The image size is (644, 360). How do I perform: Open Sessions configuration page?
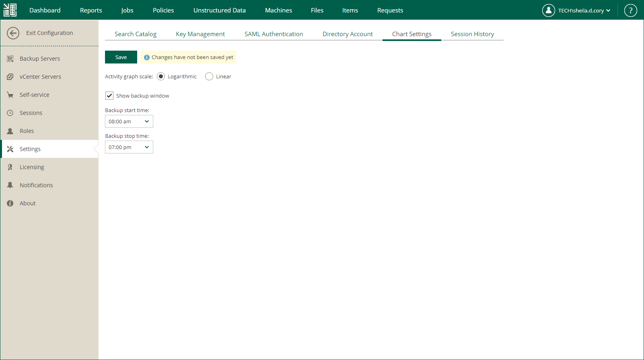(x=49, y=113)
